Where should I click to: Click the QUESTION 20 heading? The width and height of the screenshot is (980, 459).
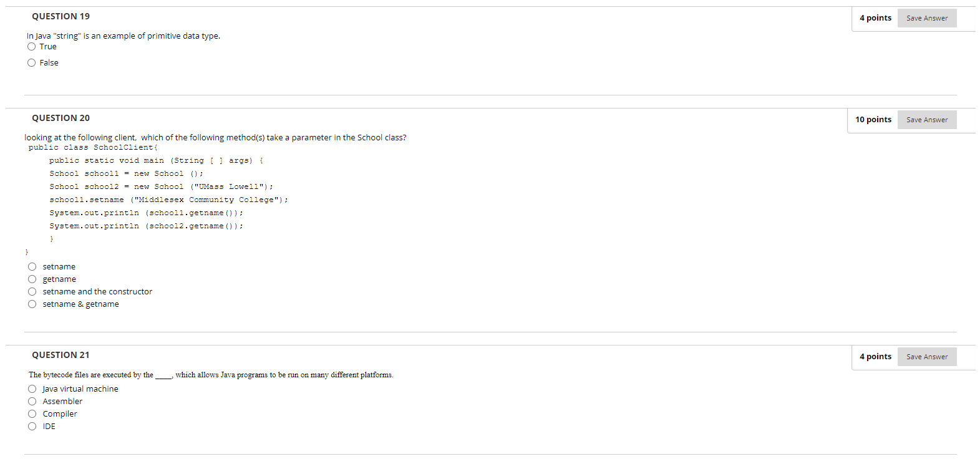[60, 117]
